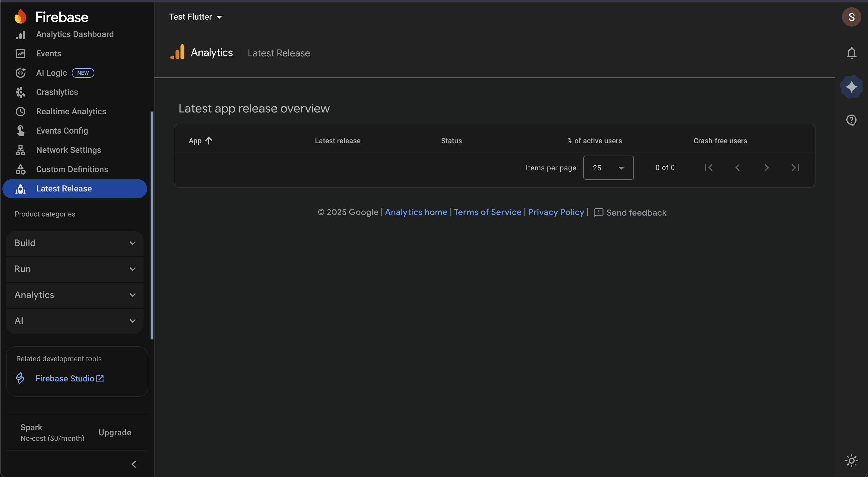Click the Events Config icon
868x477 pixels.
(21, 131)
